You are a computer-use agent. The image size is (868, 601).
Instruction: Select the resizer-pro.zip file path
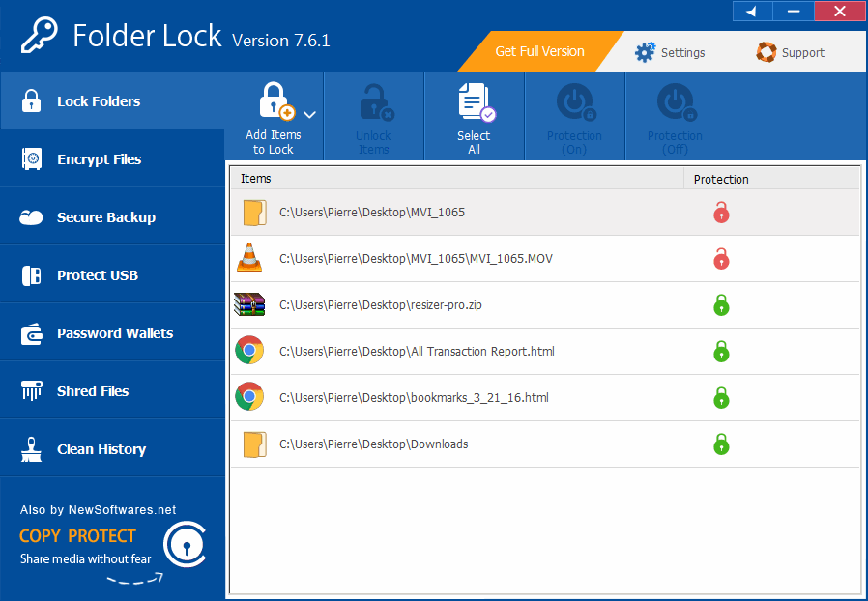[x=380, y=305]
